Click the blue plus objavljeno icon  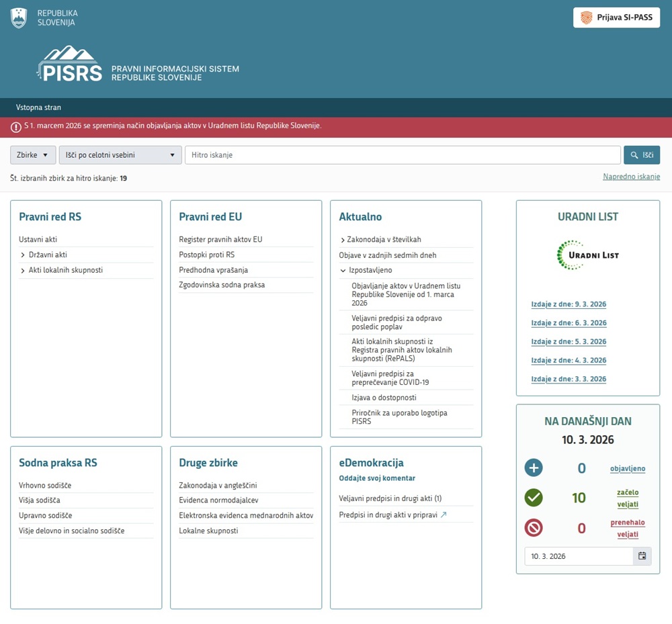click(533, 468)
